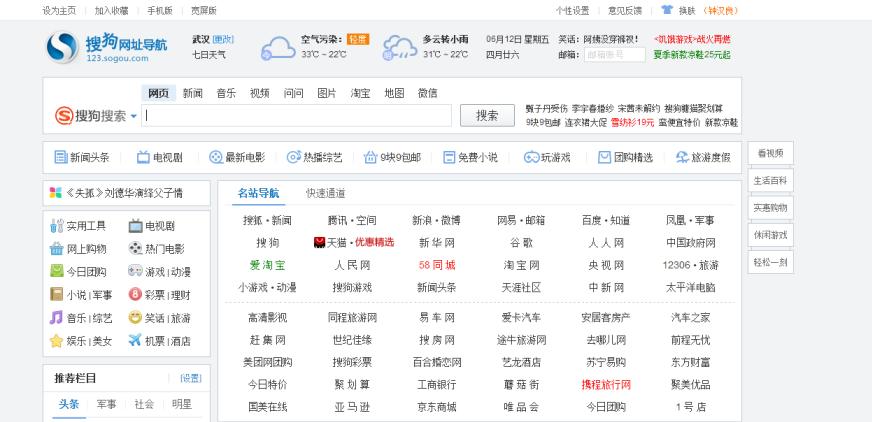Select the 图片 search tab
872x422 pixels.
click(327, 93)
